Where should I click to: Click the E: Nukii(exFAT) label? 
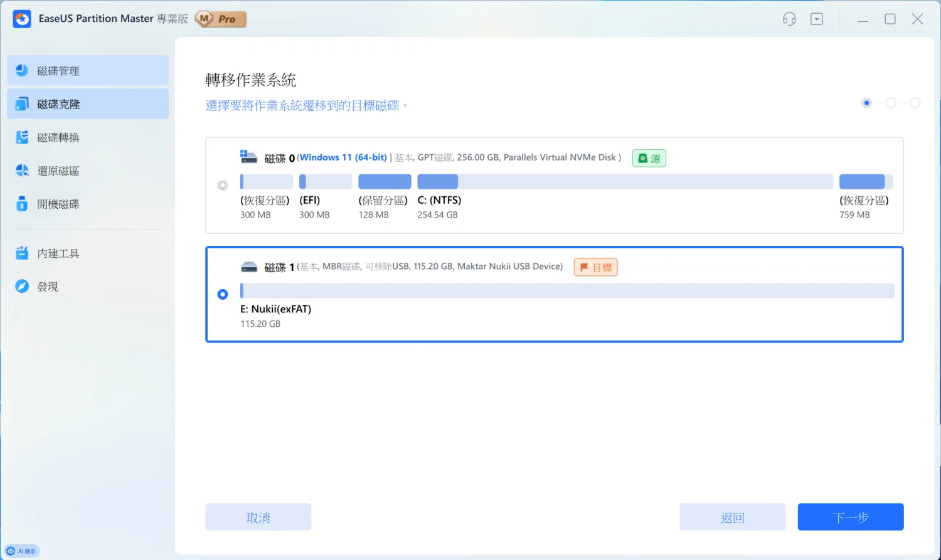click(275, 309)
